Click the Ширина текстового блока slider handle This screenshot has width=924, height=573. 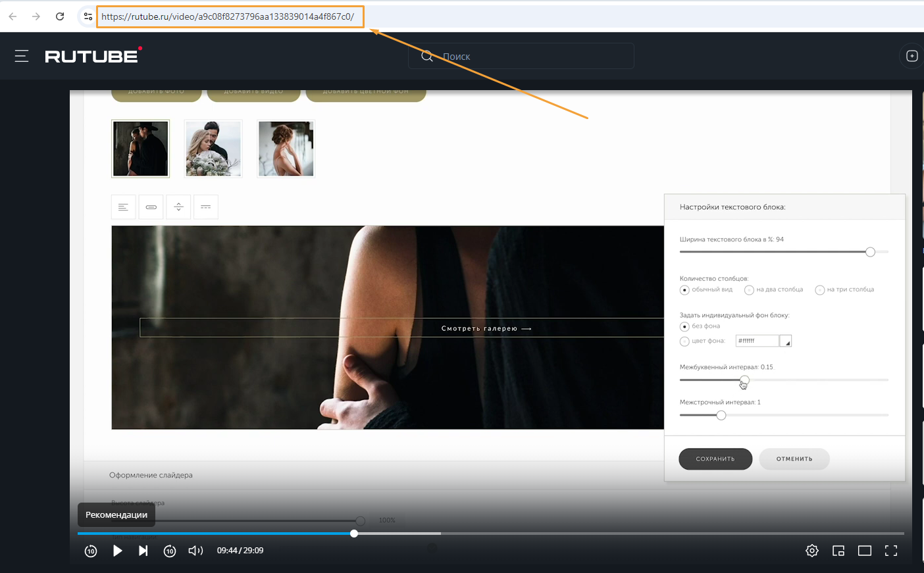tap(870, 252)
